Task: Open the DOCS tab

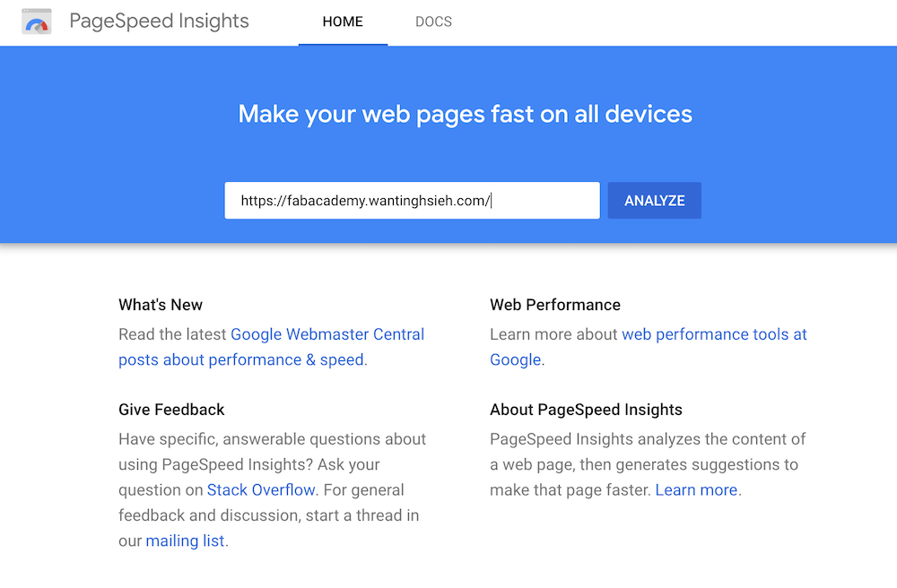Action: (433, 22)
